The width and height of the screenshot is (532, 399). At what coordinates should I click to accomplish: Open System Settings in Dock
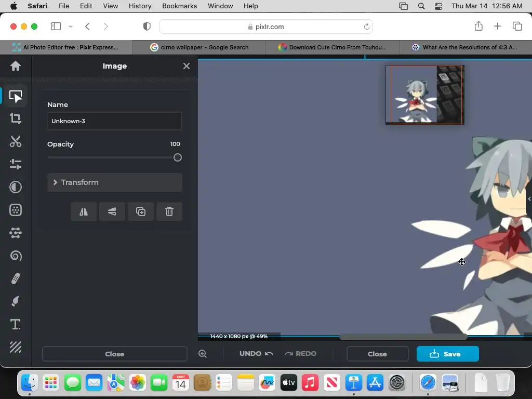tap(397, 383)
